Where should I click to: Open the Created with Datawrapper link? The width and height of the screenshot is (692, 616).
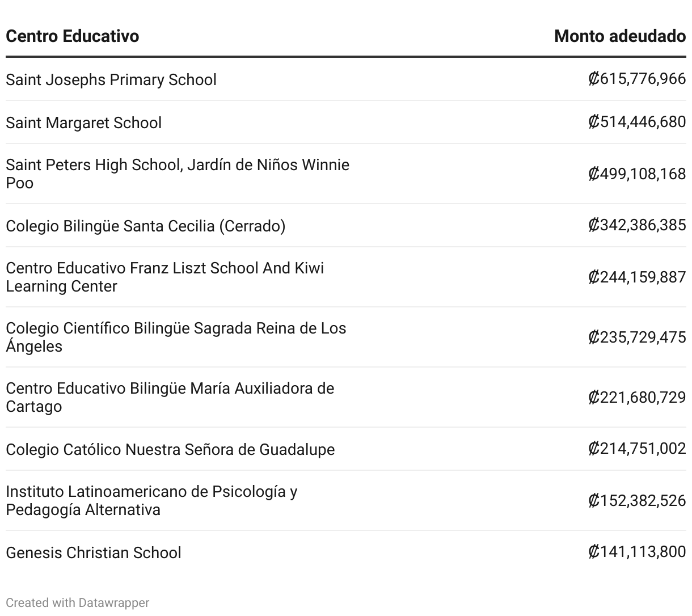[77, 602]
